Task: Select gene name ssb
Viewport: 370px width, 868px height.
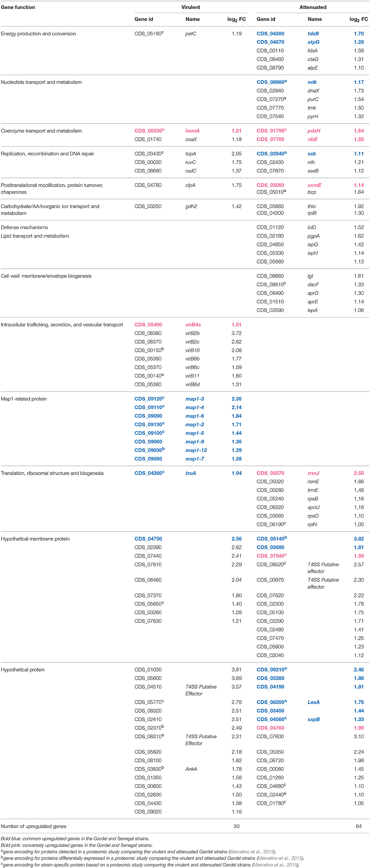Action: click(x=312, y=153)
